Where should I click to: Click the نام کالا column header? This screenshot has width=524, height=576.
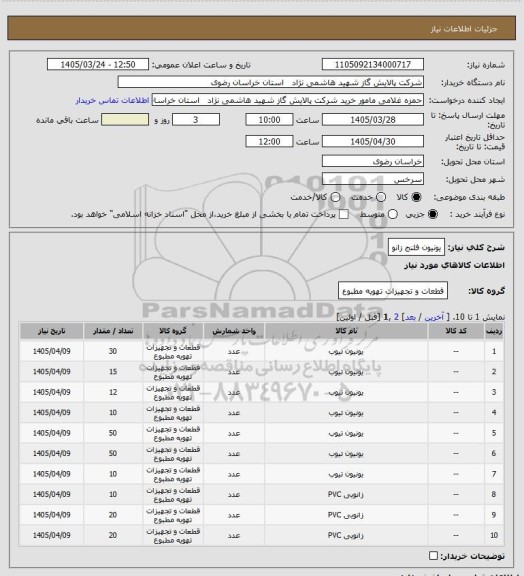click(x=346, y=331)
